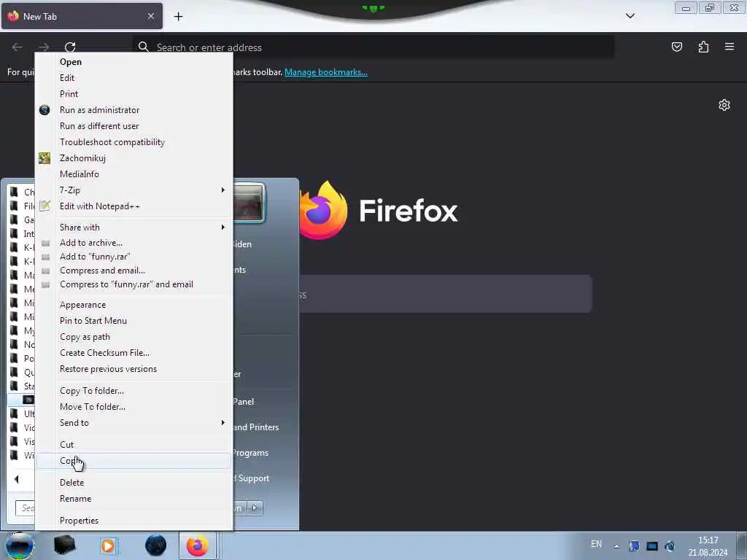The width and height of the screenshot is (747, 560).
Task: Click the volume tray icon
Action: pyautogui.click(x=670, y=546)
